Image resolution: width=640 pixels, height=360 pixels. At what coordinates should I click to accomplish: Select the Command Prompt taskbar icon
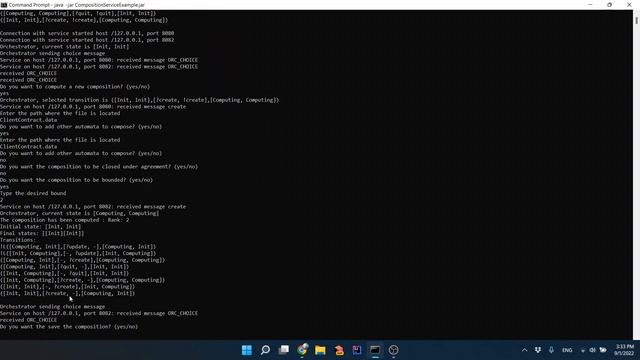pyautogui.click(x=375, y=350)
